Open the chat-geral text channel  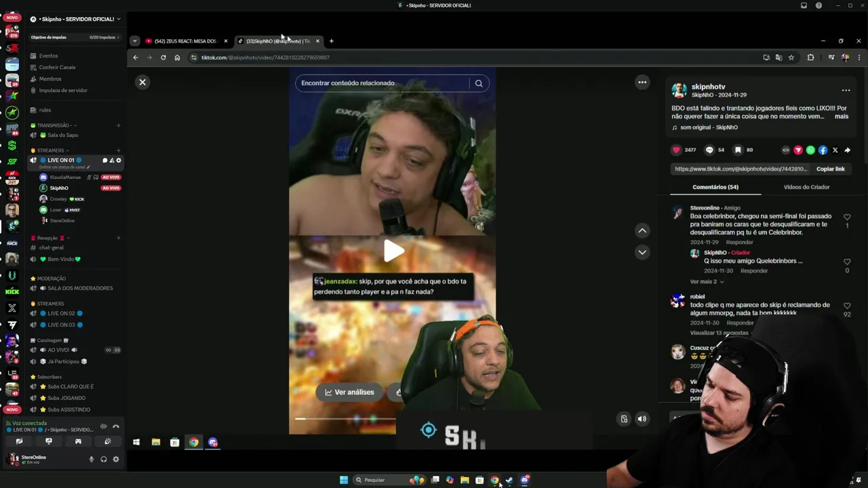click(x=52, y=247)
